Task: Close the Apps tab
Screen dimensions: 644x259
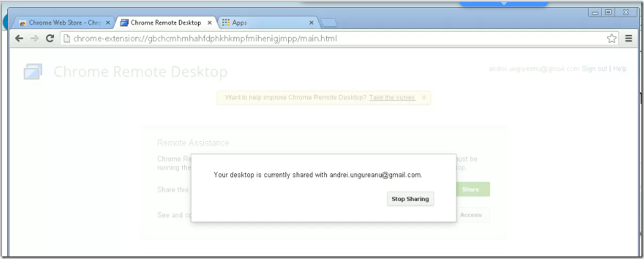Action: tap(311, 23)
